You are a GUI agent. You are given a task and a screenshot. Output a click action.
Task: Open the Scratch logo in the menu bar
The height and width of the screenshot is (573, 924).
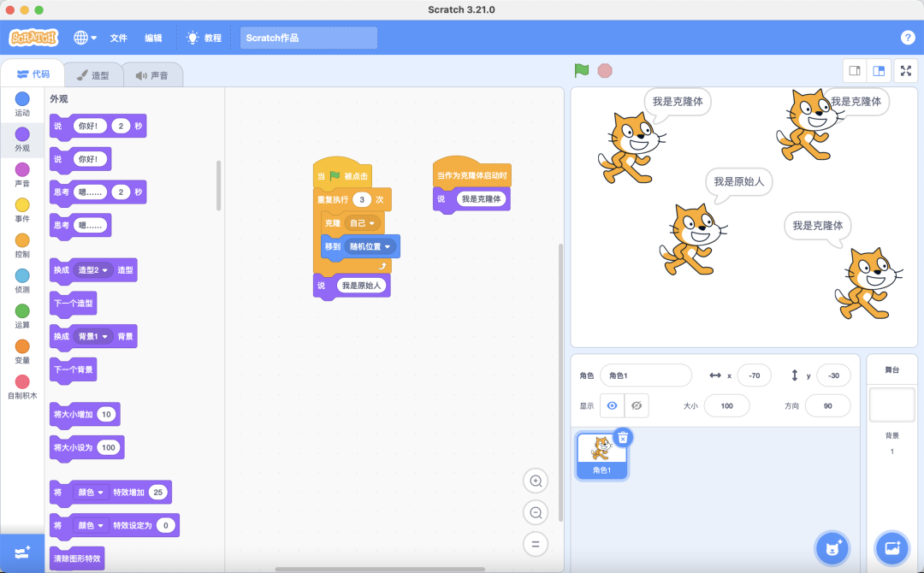pyautogui.click(x=33, y=38)
